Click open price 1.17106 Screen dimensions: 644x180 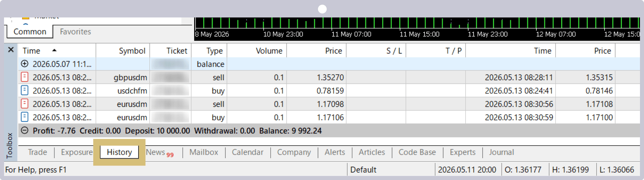(330, 118)
